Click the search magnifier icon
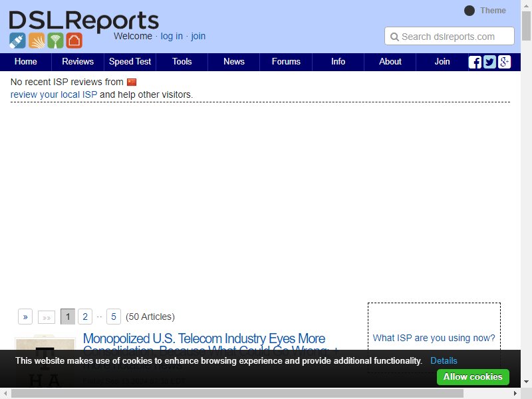The image size is (532, 399). [394, 37]
